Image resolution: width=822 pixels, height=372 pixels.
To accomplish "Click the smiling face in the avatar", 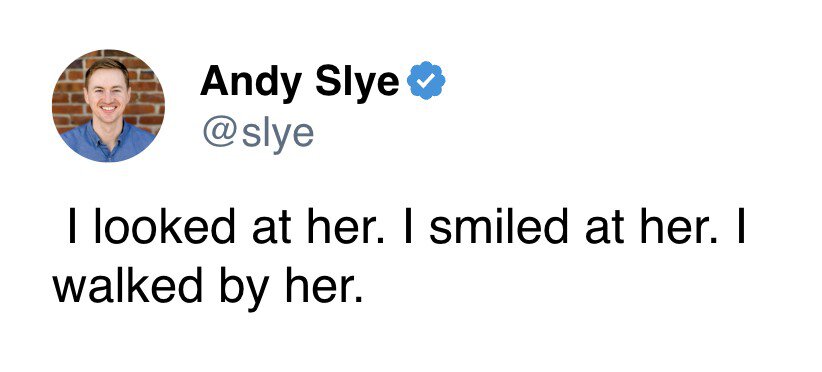I will click(107, 92).
